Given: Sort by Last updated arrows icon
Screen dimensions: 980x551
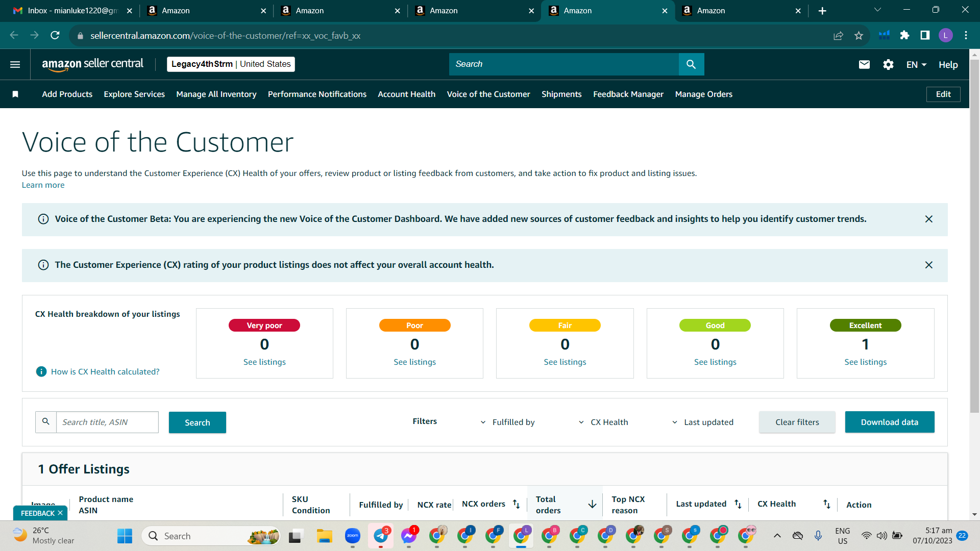Looking at the screenshot, I should 738,504.
